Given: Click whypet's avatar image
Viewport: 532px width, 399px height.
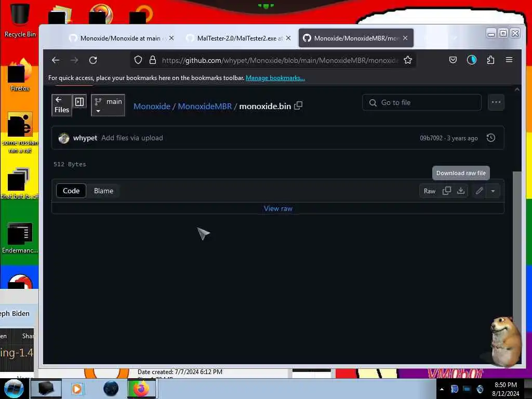Looking at the screenshot, I should point(64,138).
